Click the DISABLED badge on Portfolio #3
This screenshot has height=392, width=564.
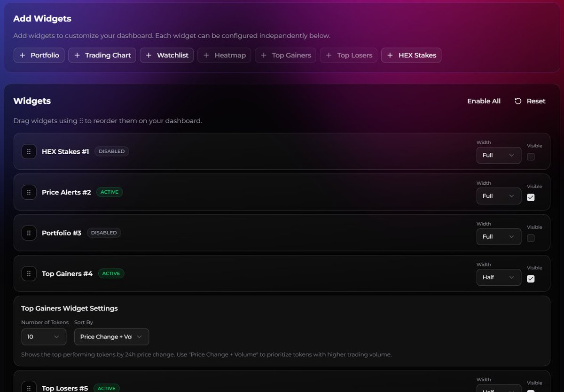tap(104, 233)
